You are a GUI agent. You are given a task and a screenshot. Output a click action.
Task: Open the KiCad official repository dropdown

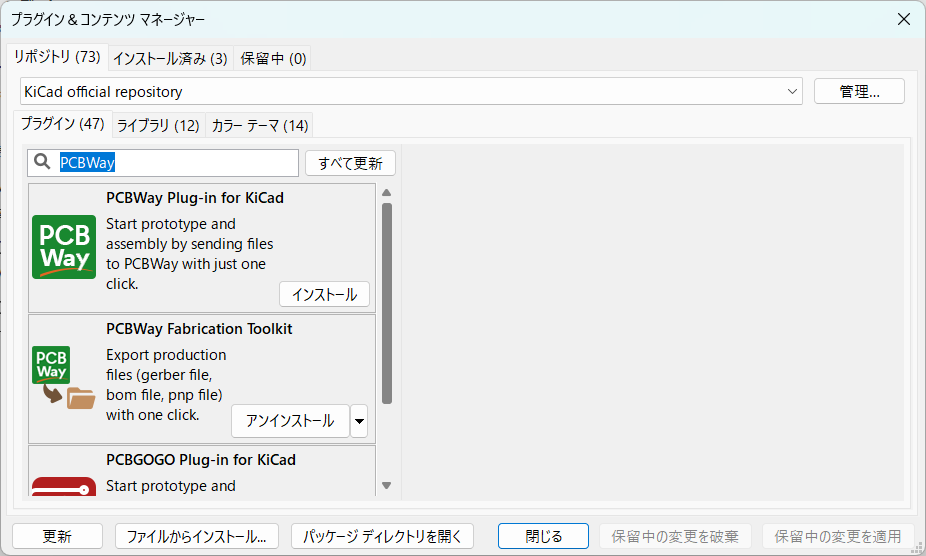pyautogui.click(x=411, y=92)
